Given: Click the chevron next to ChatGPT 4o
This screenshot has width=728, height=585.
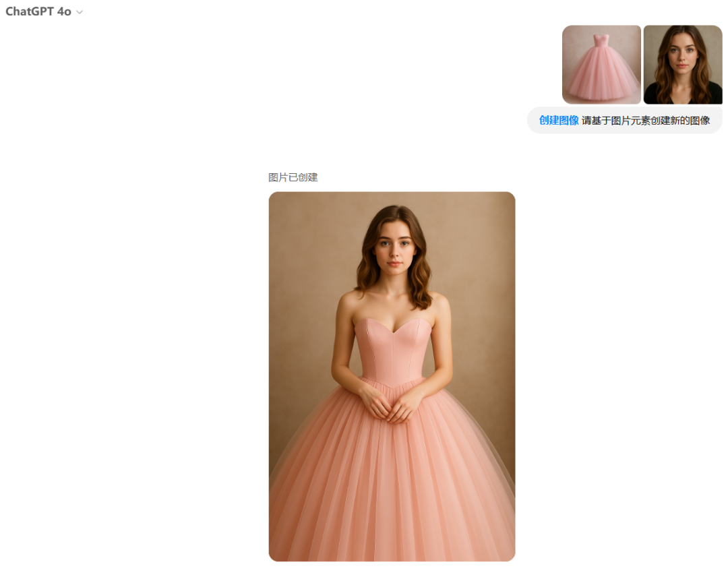Looking at the screenshot, I should (80, 13).
